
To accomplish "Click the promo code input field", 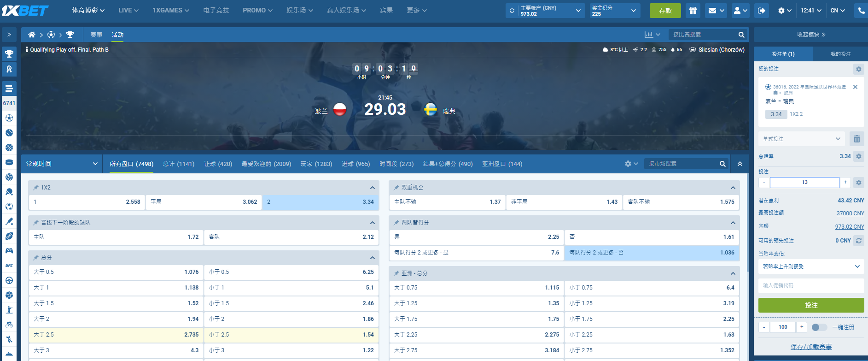I will pos(811,285).
